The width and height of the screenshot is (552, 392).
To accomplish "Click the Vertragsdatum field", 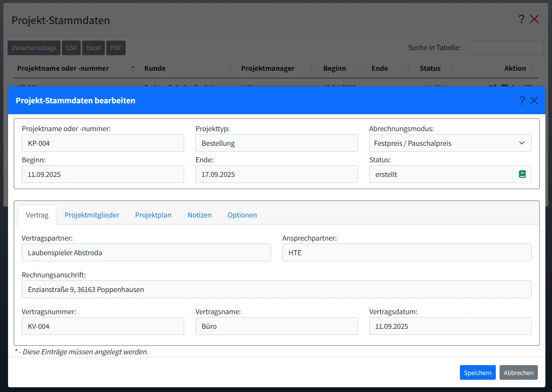I will pos(450,326).
